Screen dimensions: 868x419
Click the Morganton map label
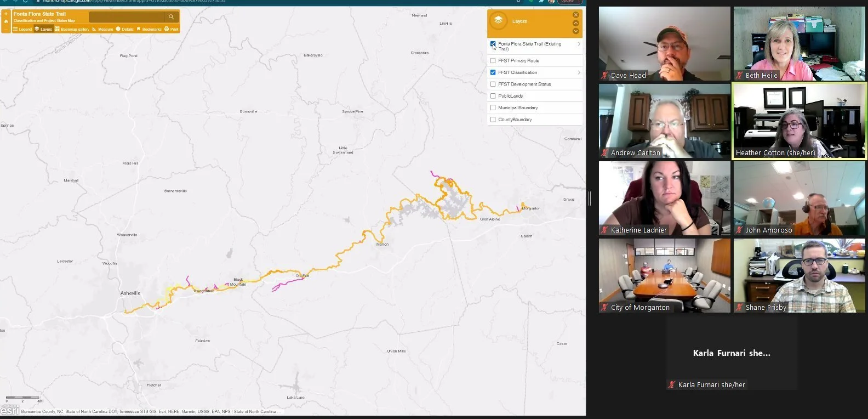(x=531, y=208)
